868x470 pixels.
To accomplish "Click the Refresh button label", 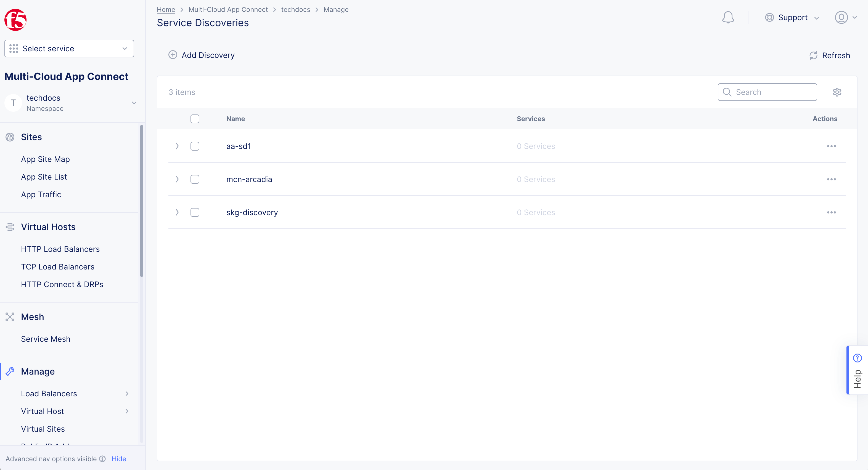I will pyautogui.click(x=836, y=55).
